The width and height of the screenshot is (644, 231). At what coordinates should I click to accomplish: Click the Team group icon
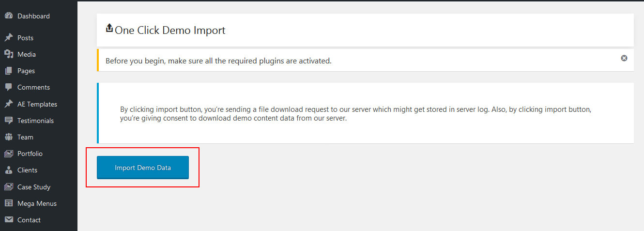[8, 137]
